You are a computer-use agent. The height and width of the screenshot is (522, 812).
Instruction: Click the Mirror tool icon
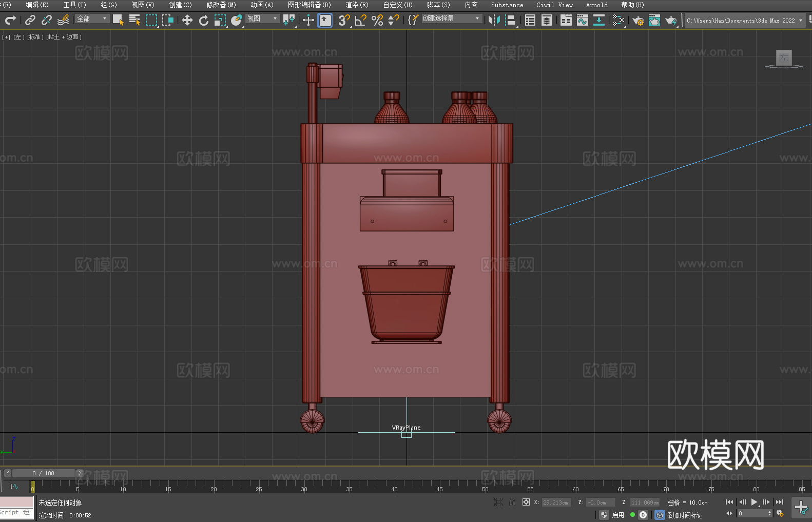[x=494, y=20]
